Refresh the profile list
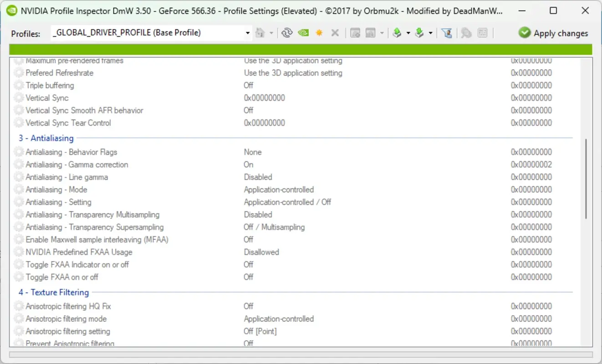Image resolution: width=602 pixels, height=364 pixels. 286,33
